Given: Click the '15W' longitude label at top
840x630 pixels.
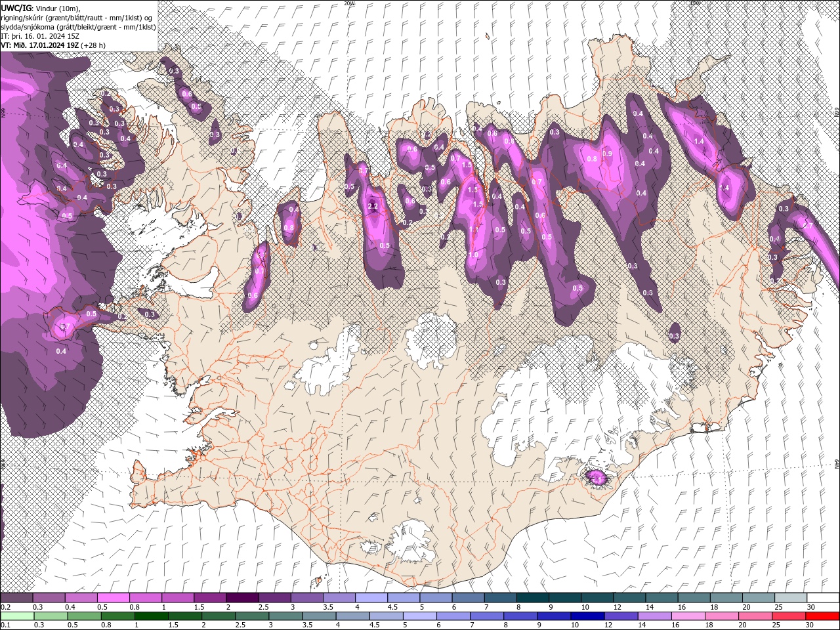Looking at the screenshot, I should [x=695, y=3].
